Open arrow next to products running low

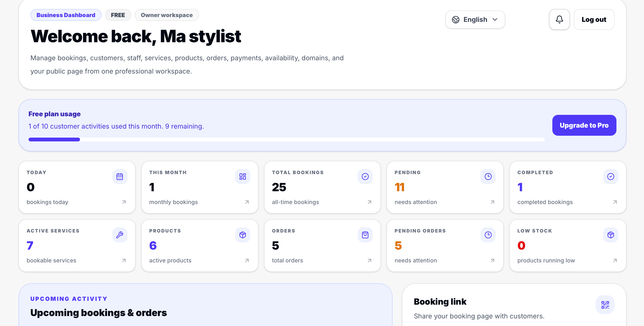615,261
